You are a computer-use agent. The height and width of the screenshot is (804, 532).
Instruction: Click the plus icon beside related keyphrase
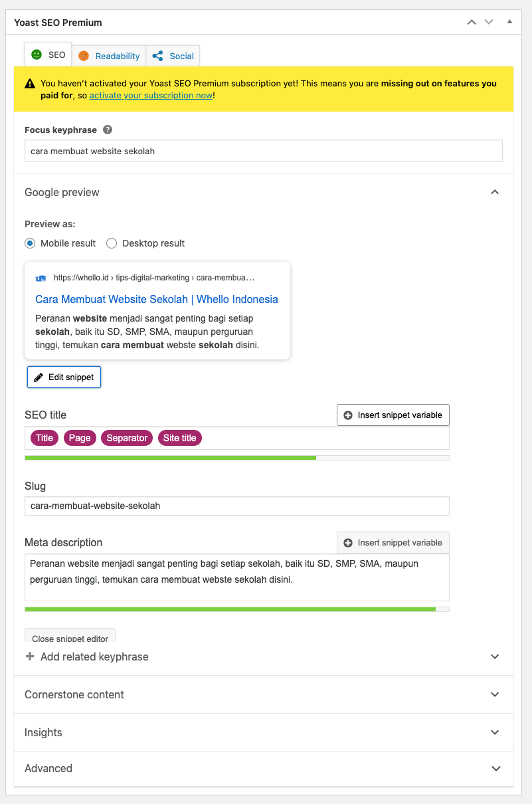click(30, 656)
